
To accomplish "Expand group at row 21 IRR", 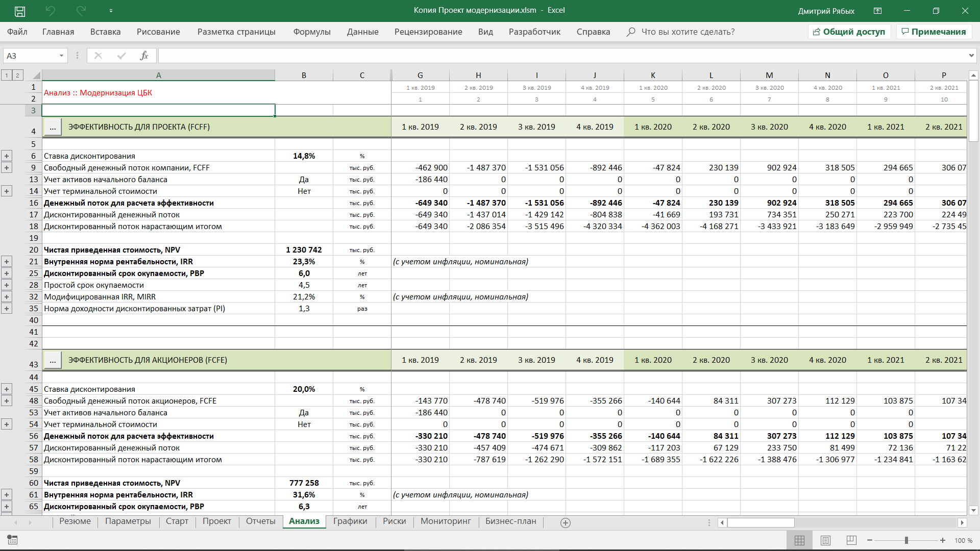I will click(7, 262).
